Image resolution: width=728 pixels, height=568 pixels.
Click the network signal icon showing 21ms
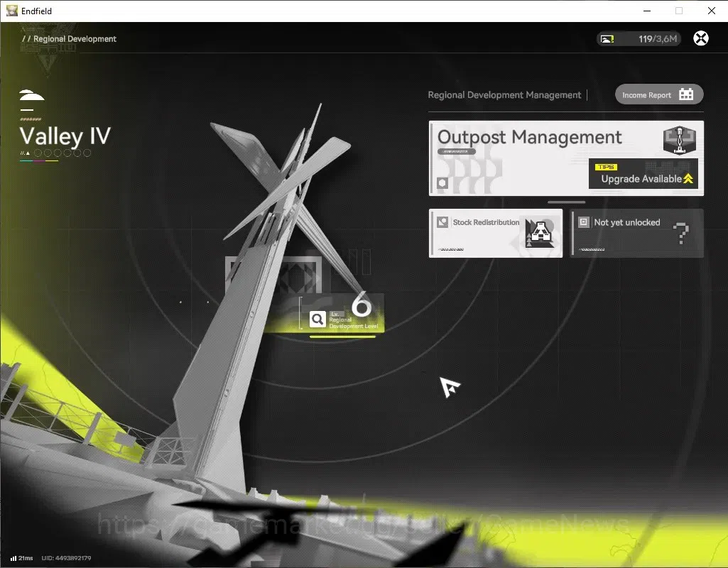click(x=13, y=558)
